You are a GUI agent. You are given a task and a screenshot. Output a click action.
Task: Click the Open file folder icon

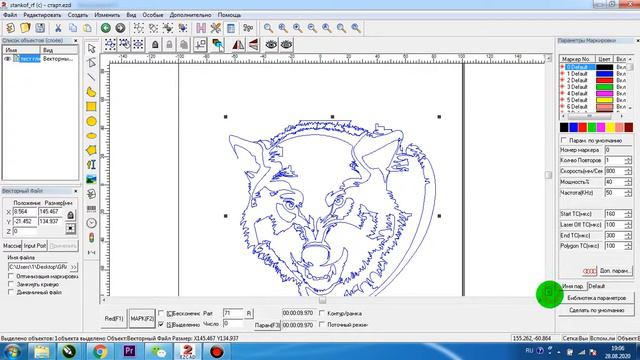[25, 28]
